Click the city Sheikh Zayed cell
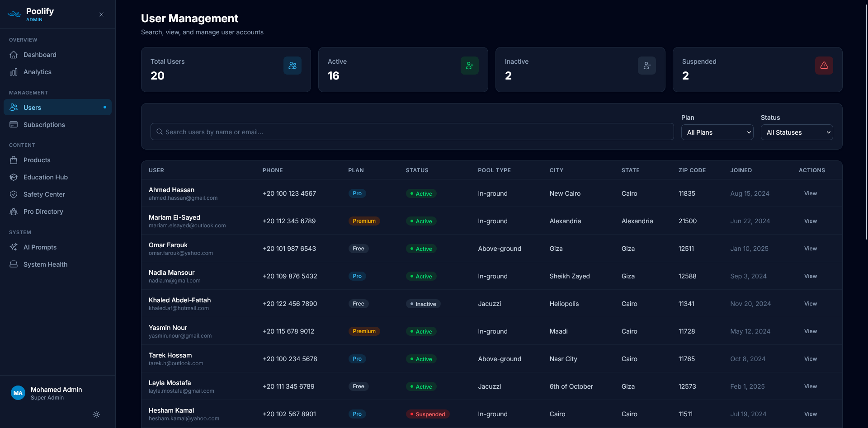This screenshot has width=868, height=428. (570, 276)
